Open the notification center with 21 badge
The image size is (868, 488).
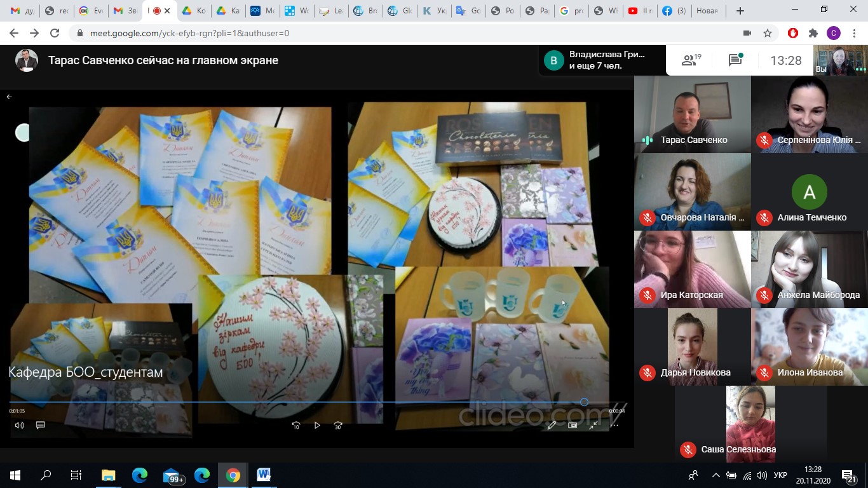point(848,475)
